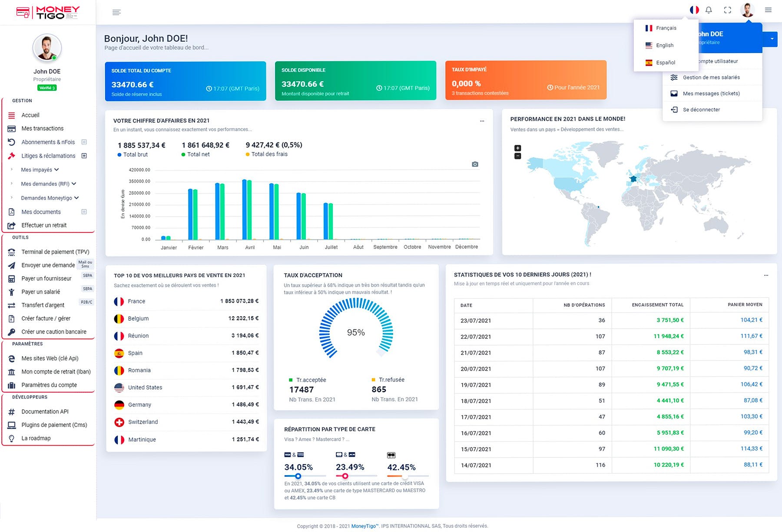Click the Terminal de paiement icon
Screen dimensions: 782x532
[12, 252]
